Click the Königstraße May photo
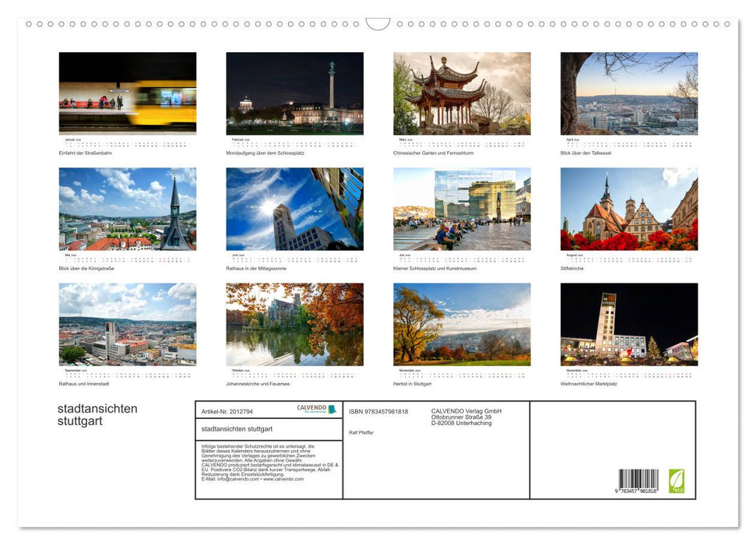 coord(128,209)
